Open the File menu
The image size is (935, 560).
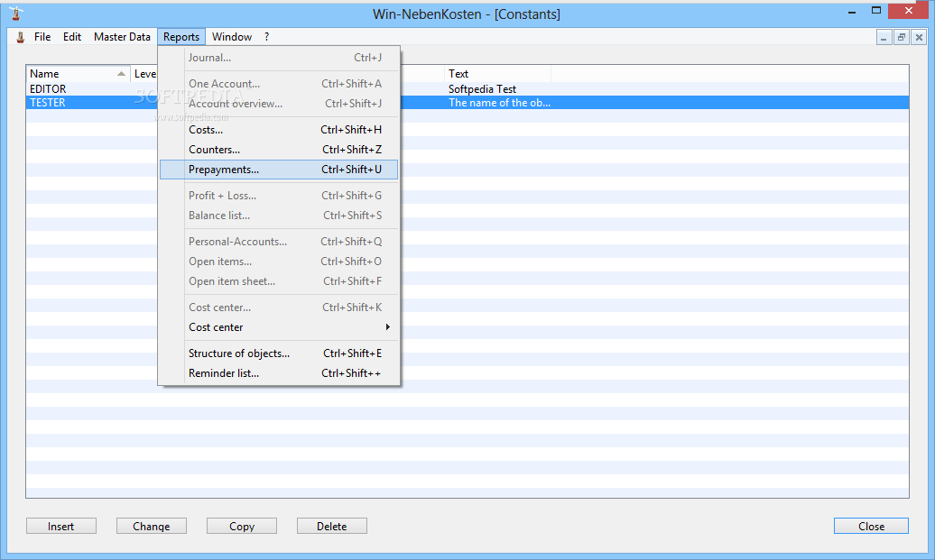(42, 37)
